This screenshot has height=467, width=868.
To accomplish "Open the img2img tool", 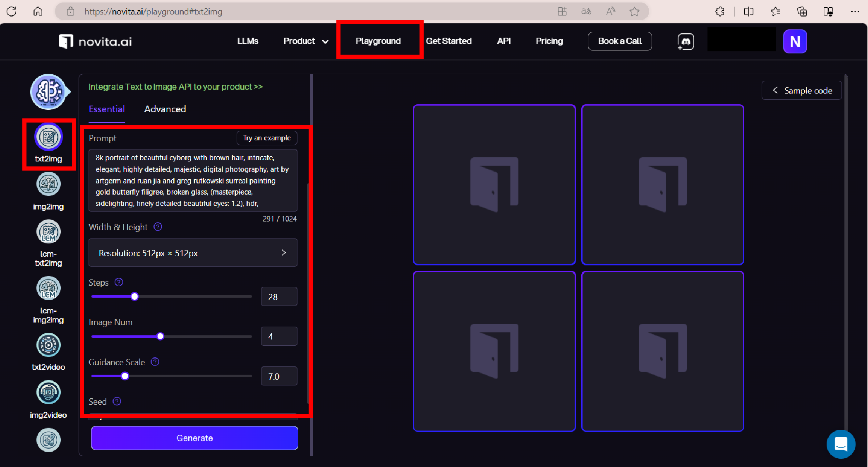I will pos(48,185).
